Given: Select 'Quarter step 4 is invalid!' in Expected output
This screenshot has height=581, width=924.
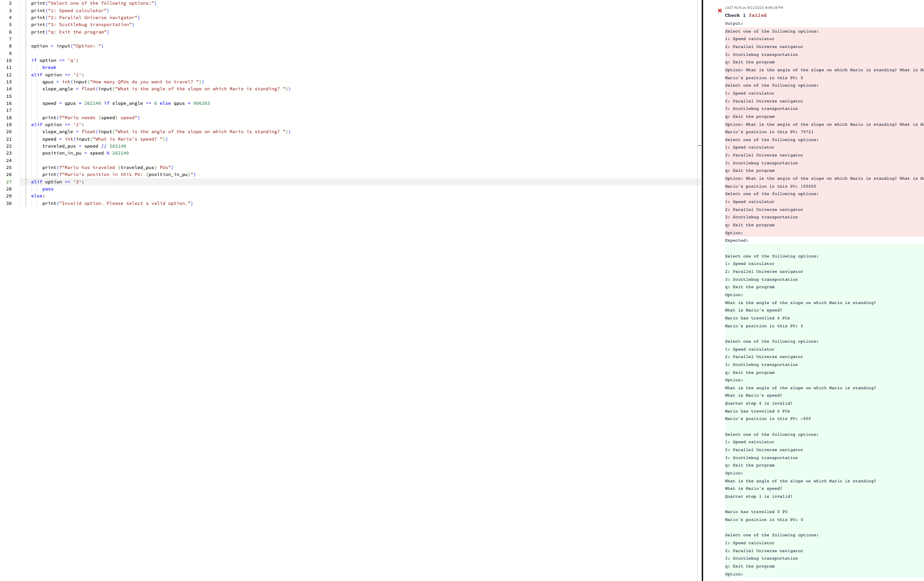Looking at the screenshot, I should (x=759, y=403).
